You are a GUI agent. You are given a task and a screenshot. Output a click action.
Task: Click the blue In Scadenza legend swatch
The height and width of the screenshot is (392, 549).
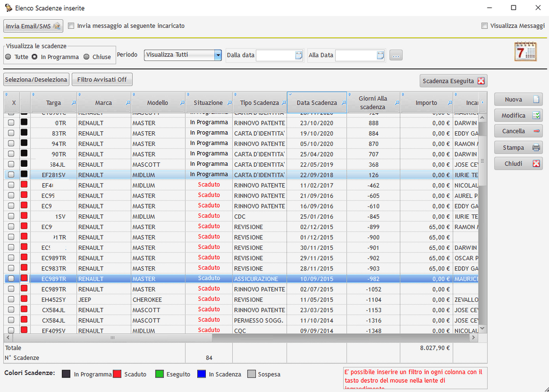(202, 374)
